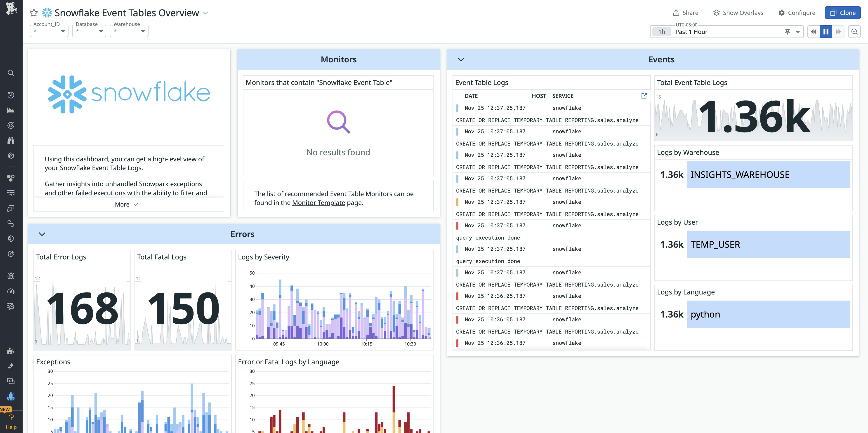Select the Metrics graph icon in the sidebar

(x=11, y=110)
